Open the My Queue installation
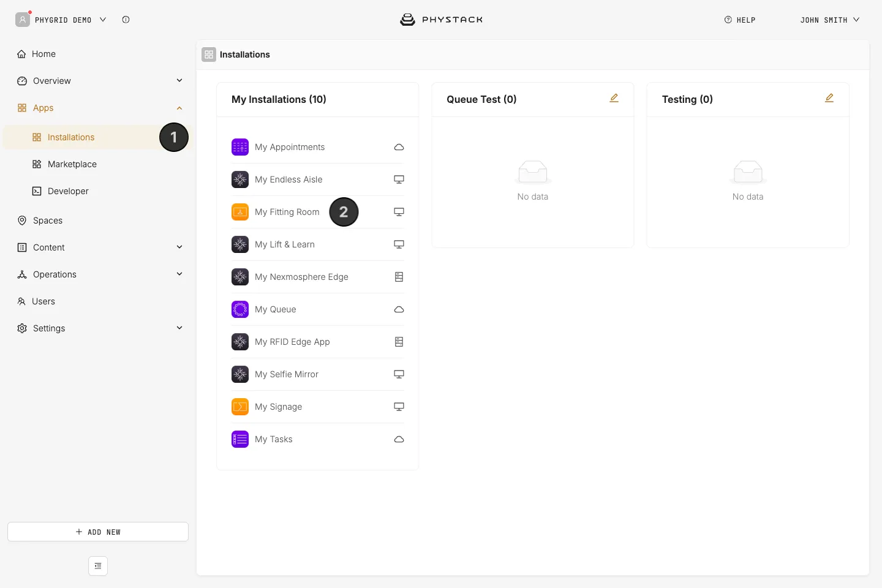This screenshot has height=588, width=882. coord(318,309)
